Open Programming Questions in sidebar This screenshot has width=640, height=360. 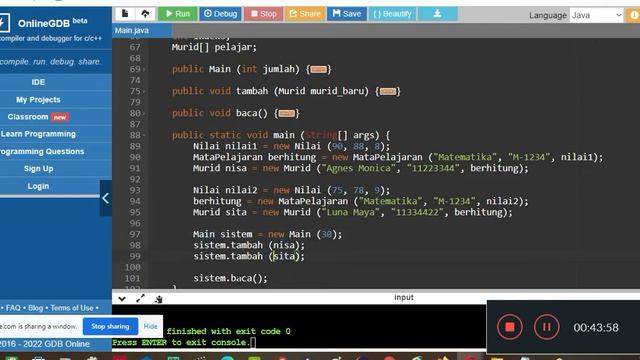(42, 151)
